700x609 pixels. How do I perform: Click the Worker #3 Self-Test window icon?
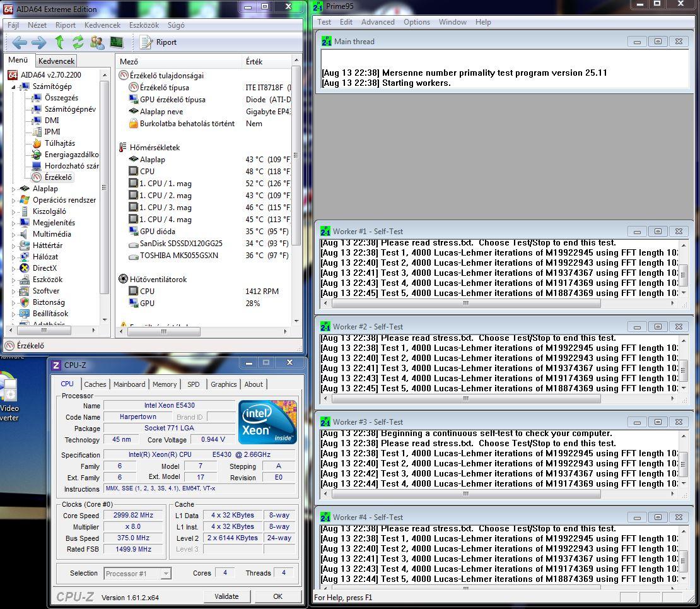(325, 422)
